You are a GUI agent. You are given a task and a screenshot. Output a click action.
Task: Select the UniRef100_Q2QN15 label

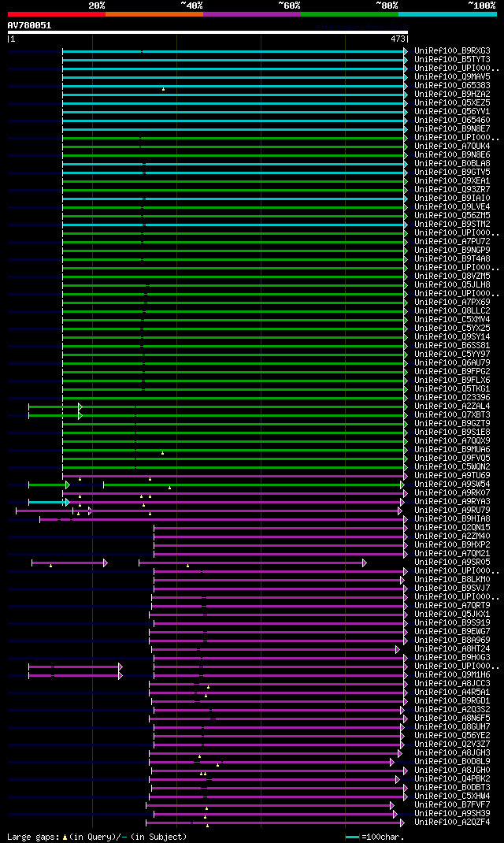tap(452, 528)
